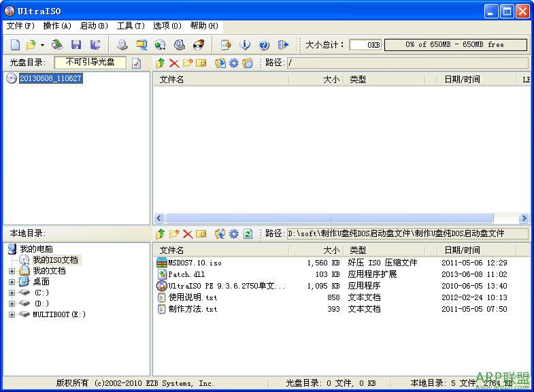
Task: Click the up-folder icon in local directory toolbar
Action: click(161, 233)
